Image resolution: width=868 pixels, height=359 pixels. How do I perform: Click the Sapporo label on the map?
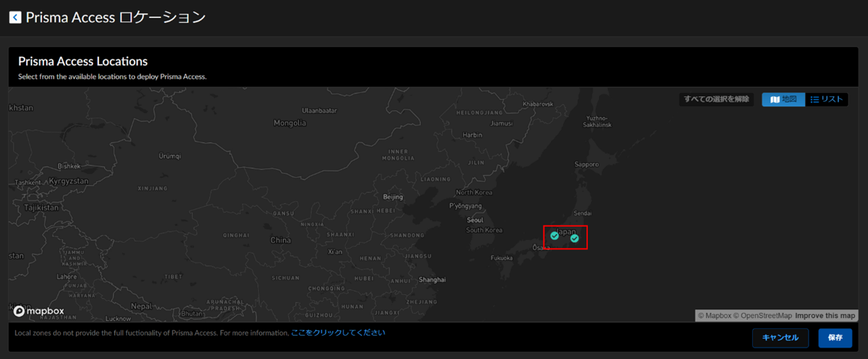pos(587,164)
